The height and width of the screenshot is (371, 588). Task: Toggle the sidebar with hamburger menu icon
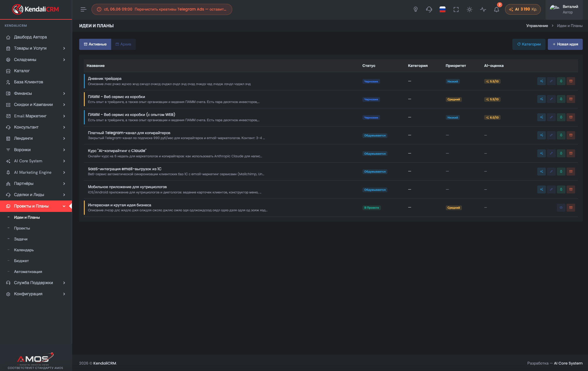point(84,9)
